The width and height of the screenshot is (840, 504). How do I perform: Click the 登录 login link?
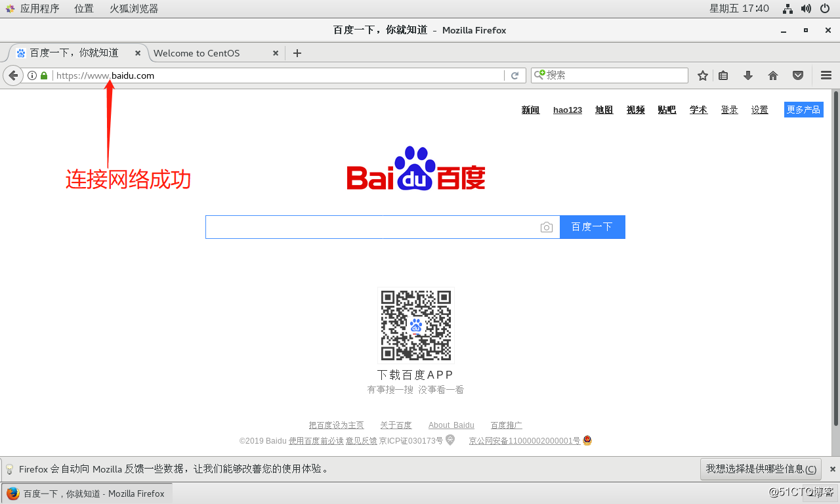click(x=729, y=110)
